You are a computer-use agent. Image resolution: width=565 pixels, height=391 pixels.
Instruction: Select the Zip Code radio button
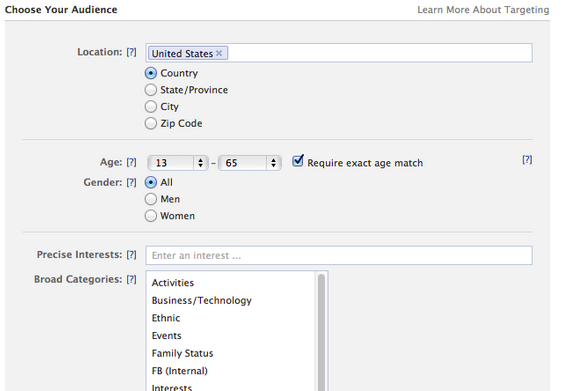(151, 123)
